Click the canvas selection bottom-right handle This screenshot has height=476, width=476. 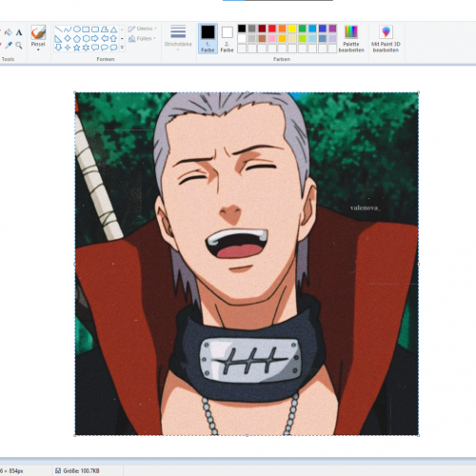(418, 435)
